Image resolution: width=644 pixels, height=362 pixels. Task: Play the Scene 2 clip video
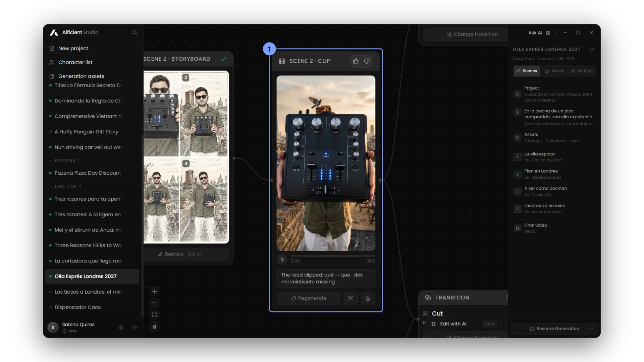pyautogui.click(x=282, y=259)
